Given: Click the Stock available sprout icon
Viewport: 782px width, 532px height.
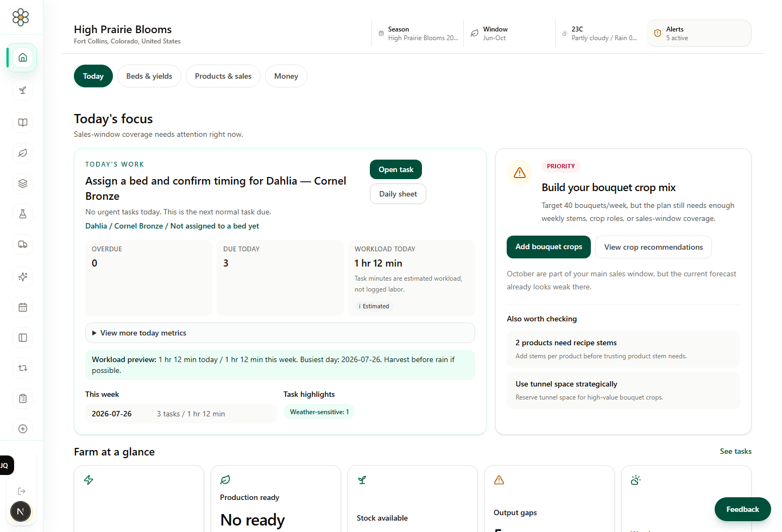Looking at the screenshot, I should (x=362, y=480).
